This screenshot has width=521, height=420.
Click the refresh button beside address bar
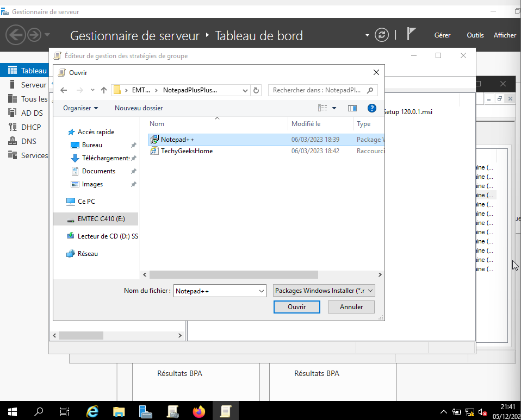coord(257,90)
